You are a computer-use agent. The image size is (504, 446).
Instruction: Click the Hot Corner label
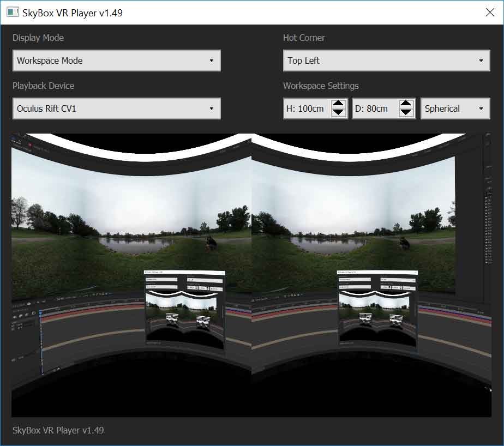pos(304,38)
